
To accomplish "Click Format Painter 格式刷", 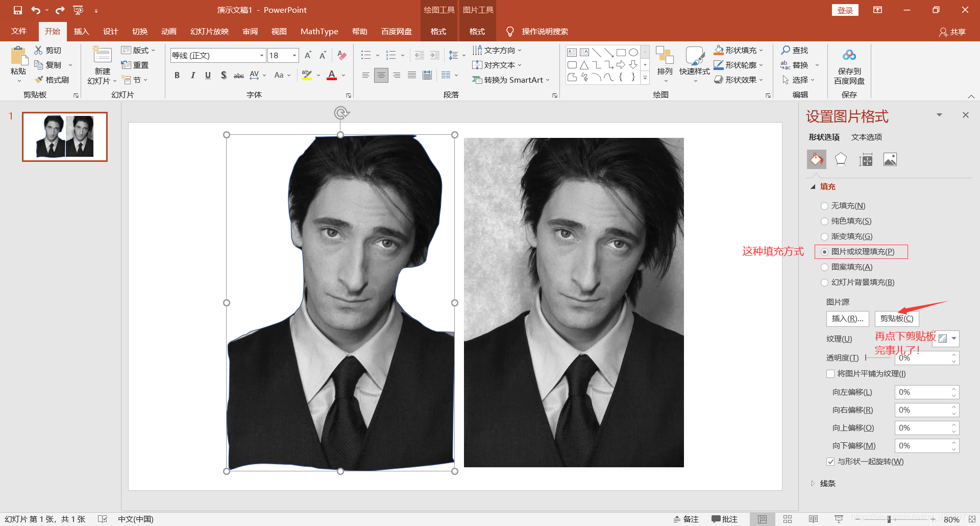I will tap(52, 80).
